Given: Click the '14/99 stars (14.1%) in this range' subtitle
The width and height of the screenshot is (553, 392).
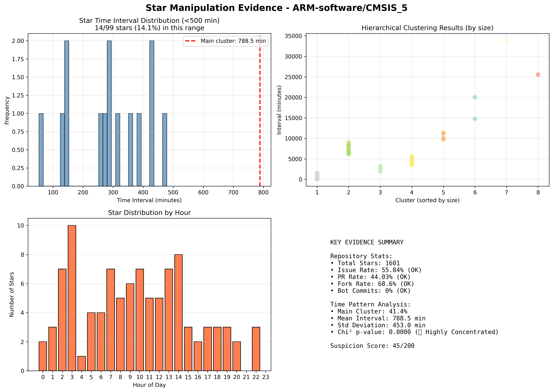Looking at the screenshot, I should click(149, 28).
